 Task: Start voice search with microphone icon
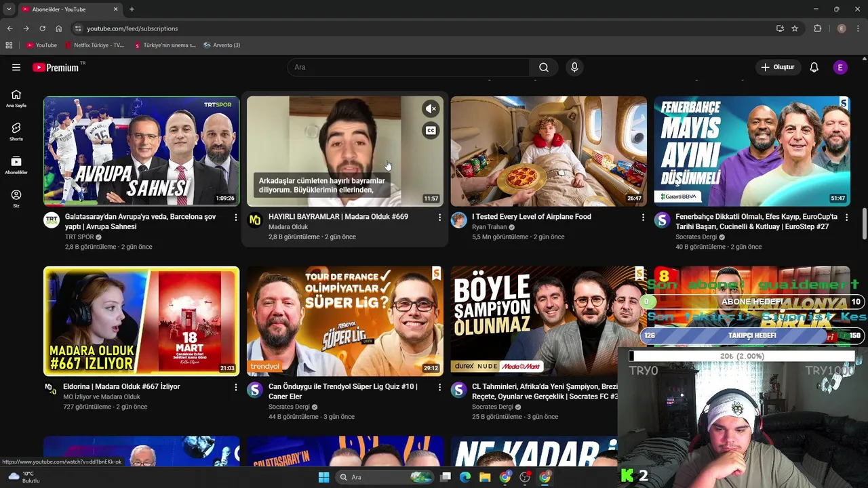coord(574,67)
